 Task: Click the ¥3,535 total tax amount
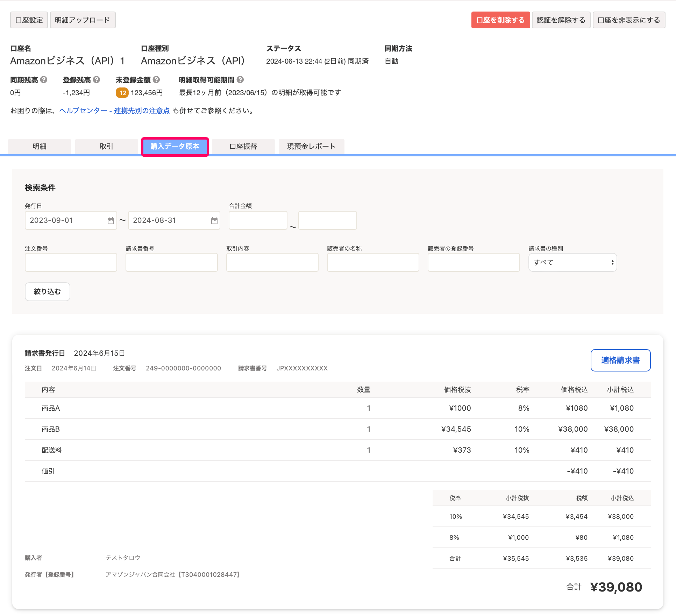577,559
